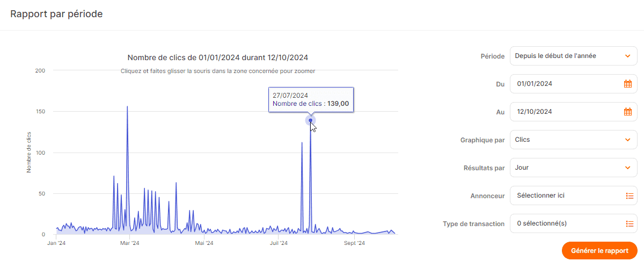644x261 pixels.
Task: Expand the Résultats par dropdown chevron
Action: (627, 168)
